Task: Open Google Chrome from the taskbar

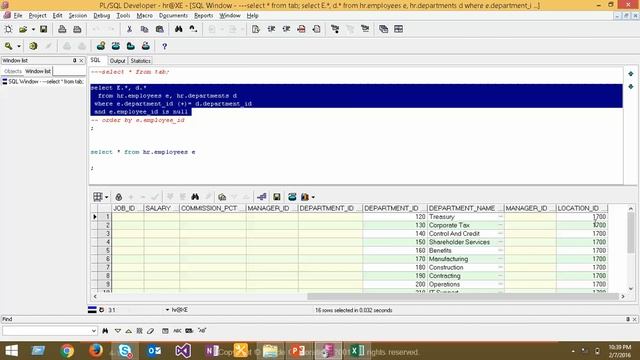Action: (67, 351)
